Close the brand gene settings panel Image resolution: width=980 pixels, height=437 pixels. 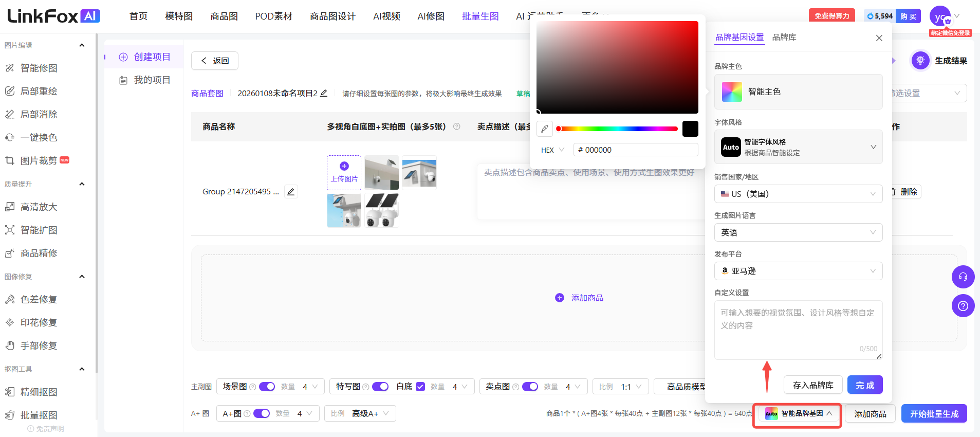tap(879, 38)
